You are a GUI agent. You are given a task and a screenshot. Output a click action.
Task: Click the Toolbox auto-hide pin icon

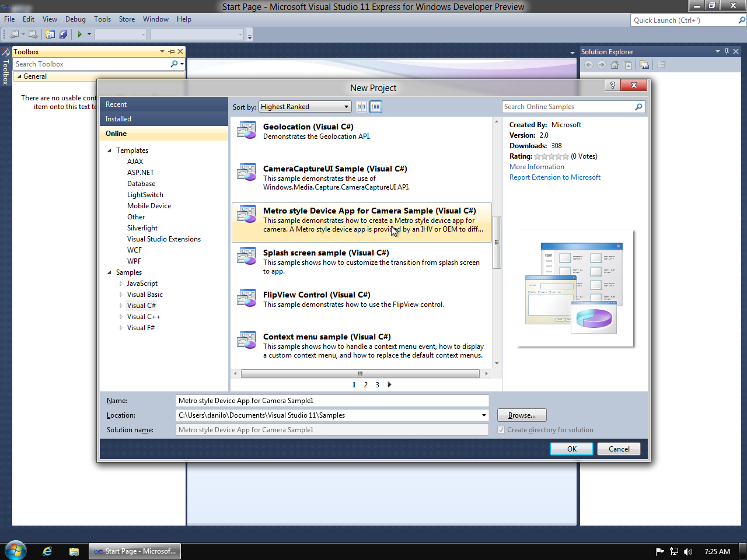pos(172,51)
